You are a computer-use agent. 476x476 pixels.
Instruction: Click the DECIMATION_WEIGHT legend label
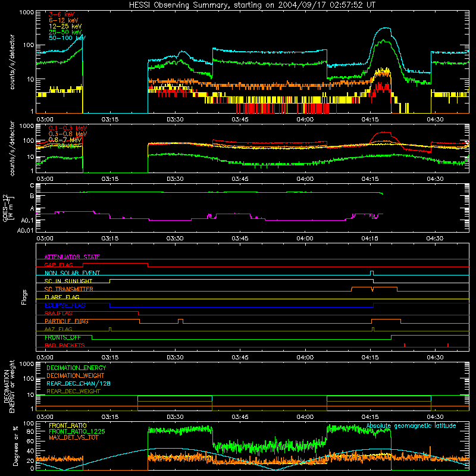(76, 375)
